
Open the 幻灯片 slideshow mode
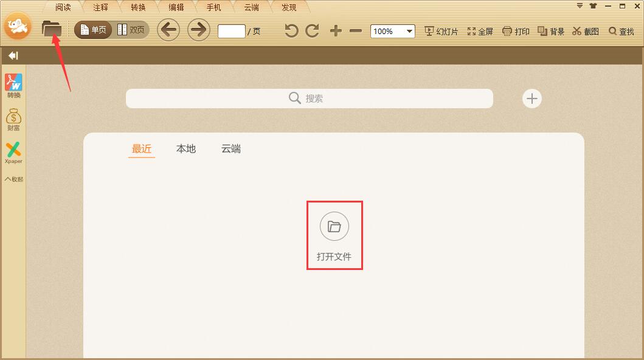click(x=441, y=30)
